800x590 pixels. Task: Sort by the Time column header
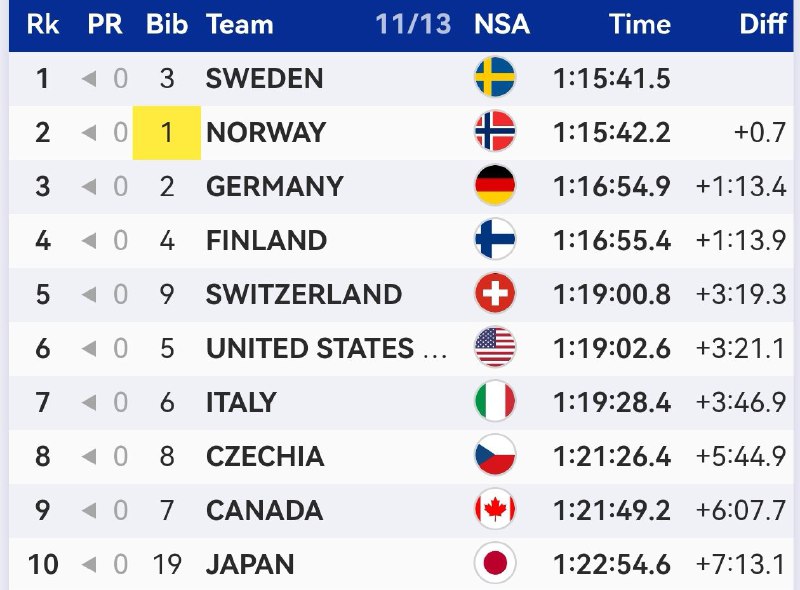click(640, 24)
